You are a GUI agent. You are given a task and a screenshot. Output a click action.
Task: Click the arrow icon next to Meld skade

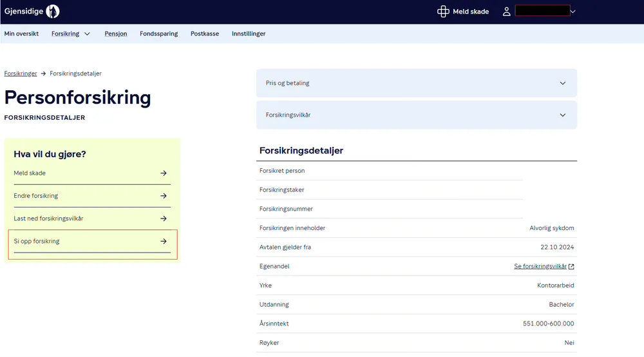[164, 173]
